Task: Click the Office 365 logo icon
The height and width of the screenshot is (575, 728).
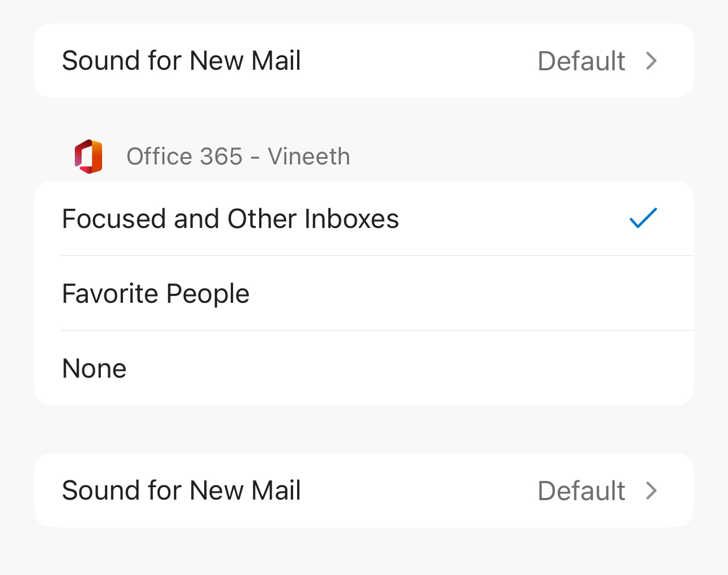Action: (x=88, y=157)
